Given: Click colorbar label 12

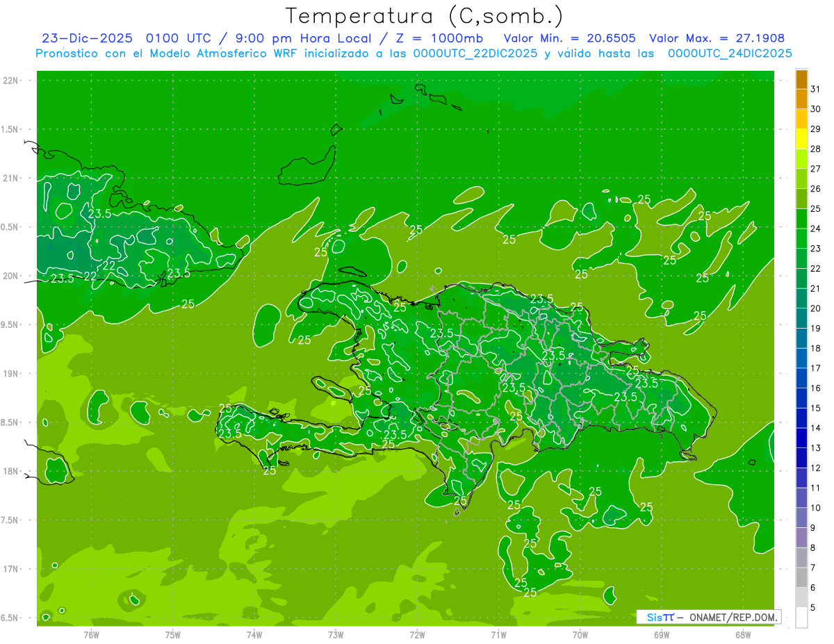Looking at the screenshot, I should 815,468.
